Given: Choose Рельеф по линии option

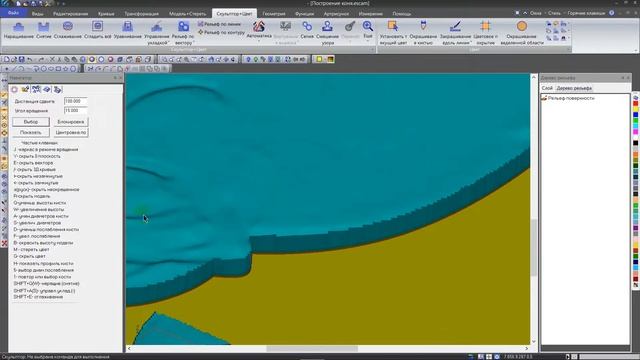Looking at the screenshot, I should click(x=219, y=24).
